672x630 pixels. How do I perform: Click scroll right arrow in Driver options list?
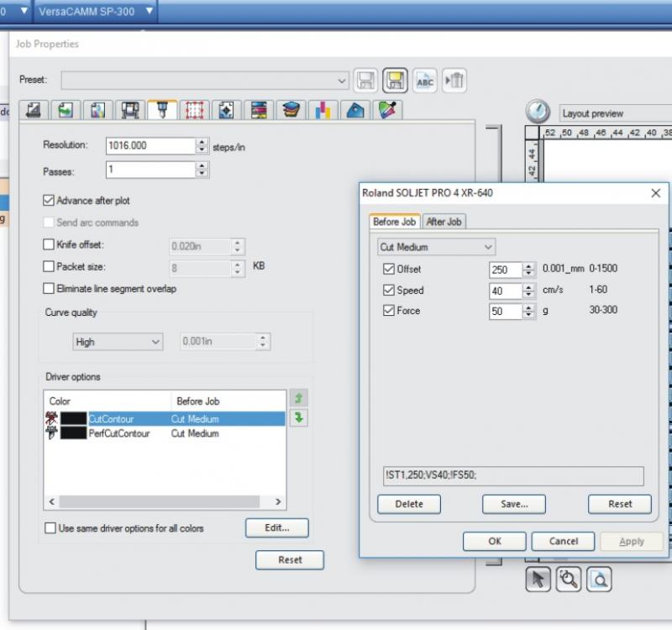278,501
